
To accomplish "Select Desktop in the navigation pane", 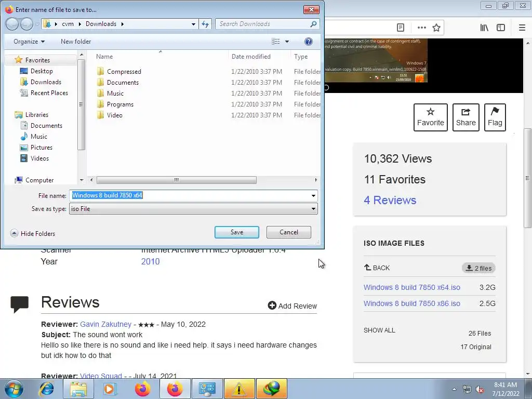I will point(42,71).
